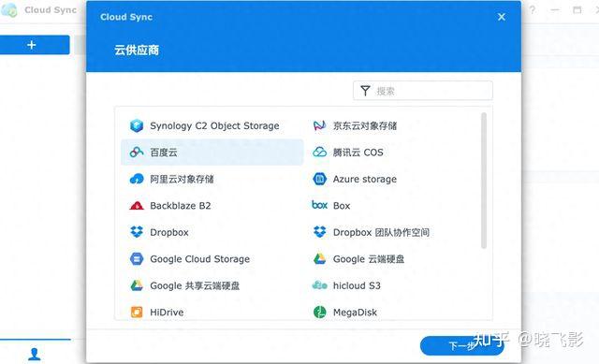Focus the 搜索 search input field
Viewport: 599px width, 364px height.
pyautogui.click(x=423, y=91)
